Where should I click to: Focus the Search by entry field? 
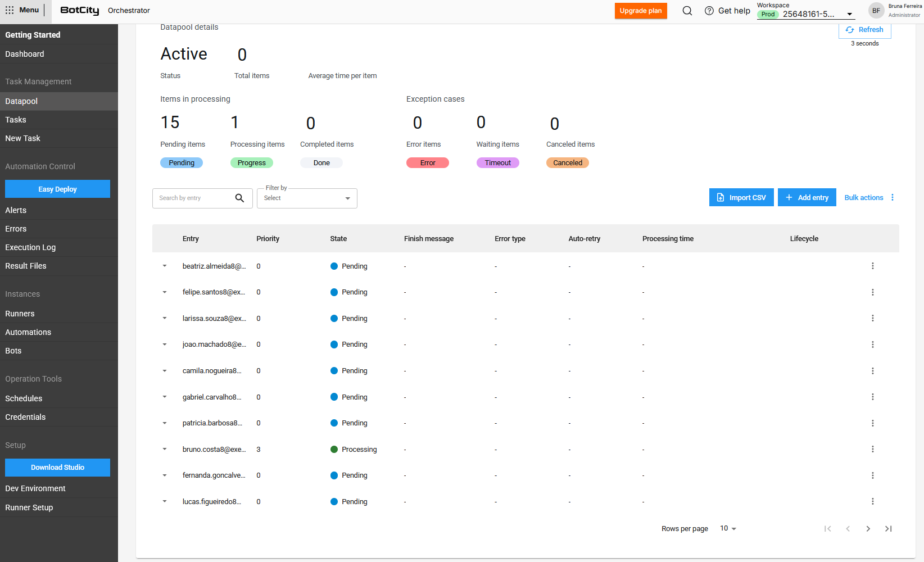(x=194, y=198)
